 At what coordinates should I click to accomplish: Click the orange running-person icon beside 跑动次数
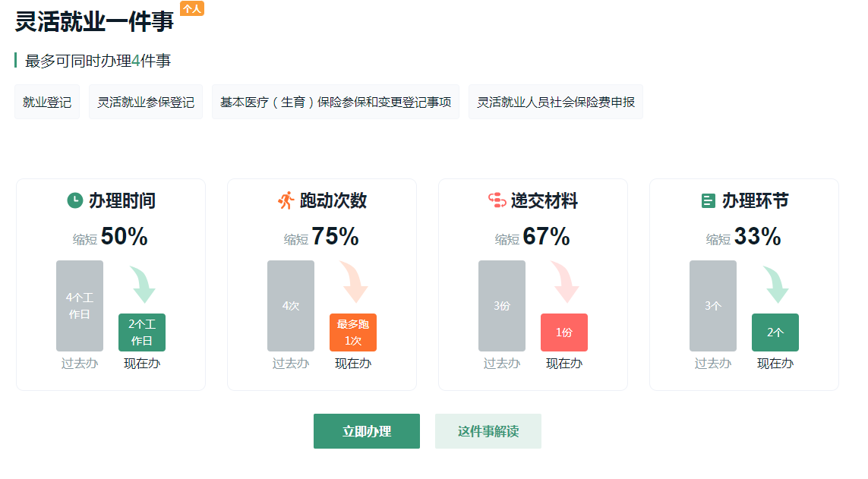pyautogui.click(x=286, y=200)
